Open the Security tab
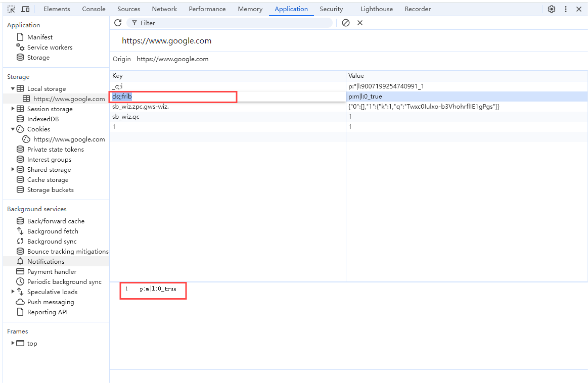 331,9
